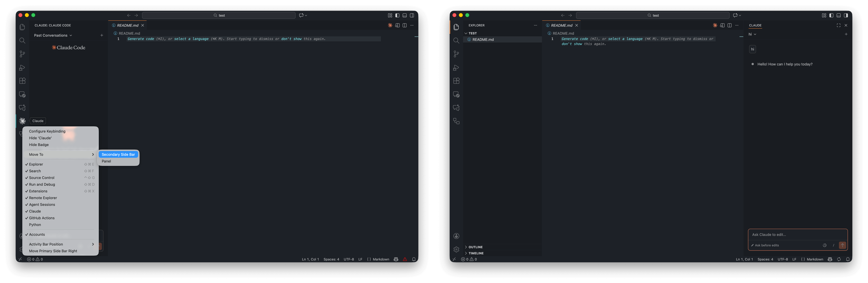Image resolution: width=868 pixels, height=283 pixels.
Task: Click the notifications bell in the status bar
Action: [x=414, y=259]
